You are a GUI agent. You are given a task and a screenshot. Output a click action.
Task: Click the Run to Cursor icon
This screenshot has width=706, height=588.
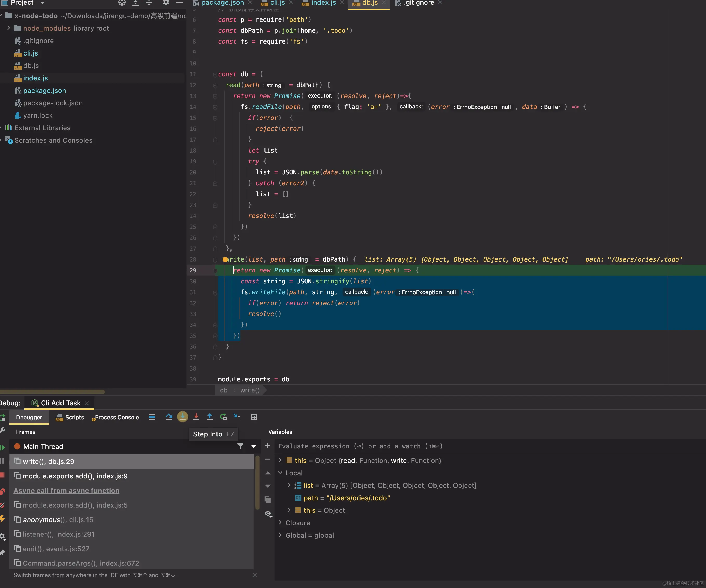click(x=237, y=417)
